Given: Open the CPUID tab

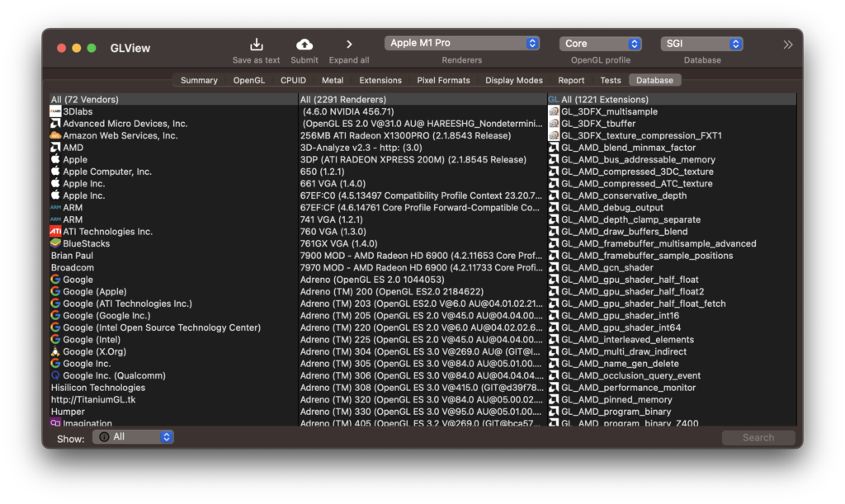Looking at the screenshot, I should 293,80.
